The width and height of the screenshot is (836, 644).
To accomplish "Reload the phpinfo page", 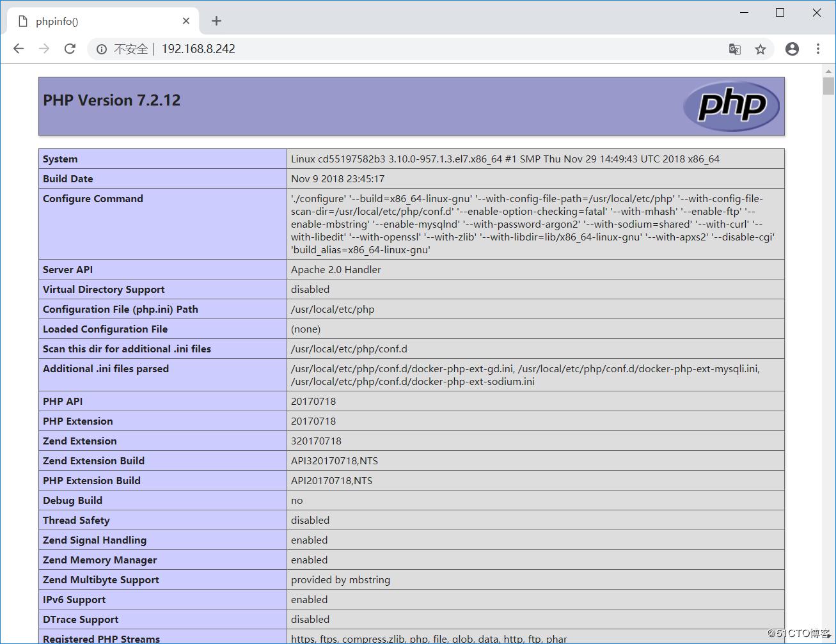I will click(x=70, y=49).
